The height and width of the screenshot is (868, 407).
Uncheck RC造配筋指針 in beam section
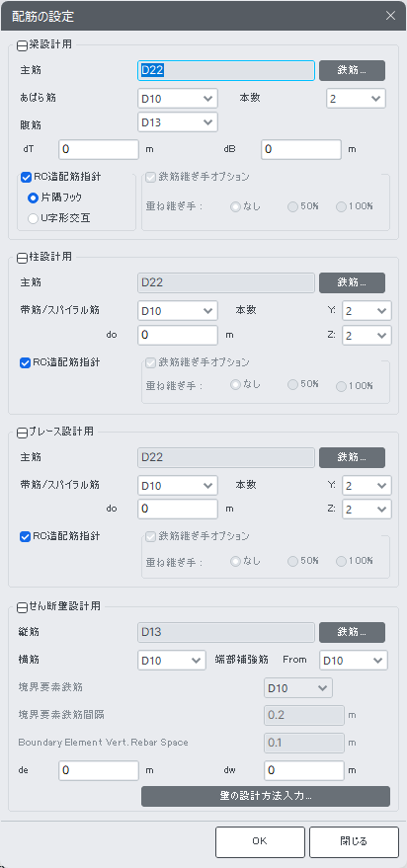tap(26, 178)
